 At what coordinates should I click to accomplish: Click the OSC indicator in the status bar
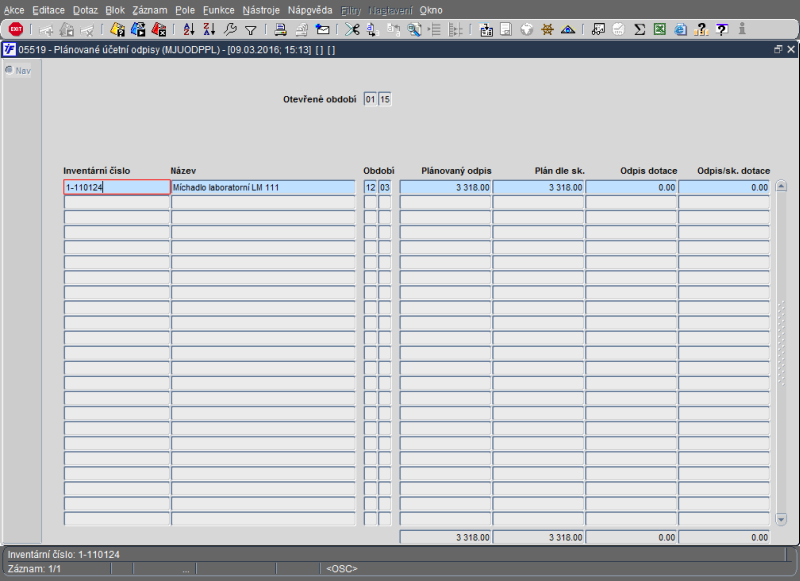(341, 569)
